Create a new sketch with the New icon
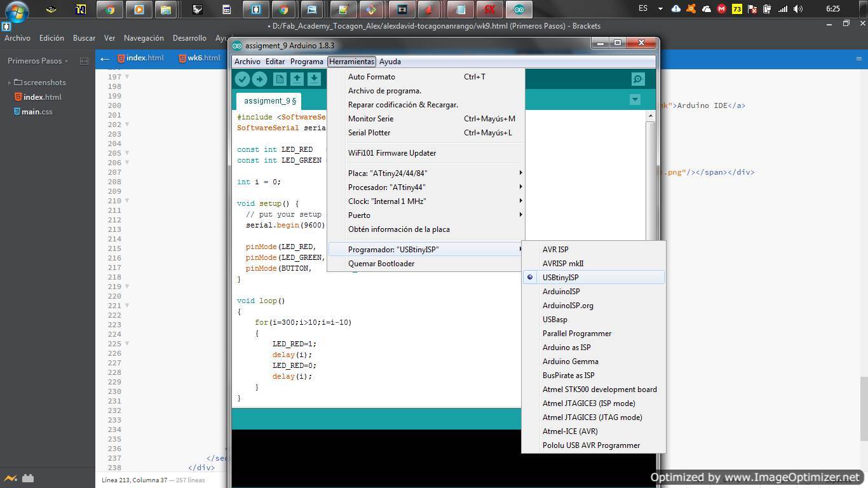This screenshot has width=868, height=488. (x=280, y=79)
